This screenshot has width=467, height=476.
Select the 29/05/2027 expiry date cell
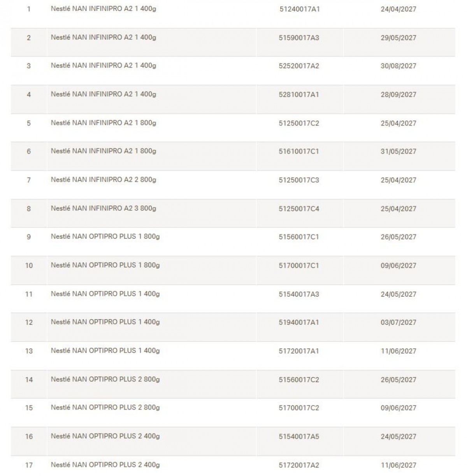click(398, 38)
